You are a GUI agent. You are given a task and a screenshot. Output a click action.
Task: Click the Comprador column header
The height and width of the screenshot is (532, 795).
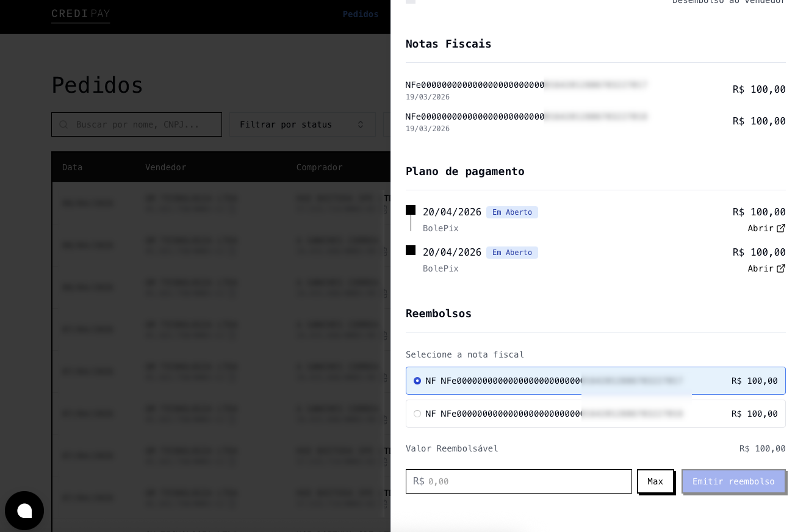pyautogui.click(x=319, y=167)
